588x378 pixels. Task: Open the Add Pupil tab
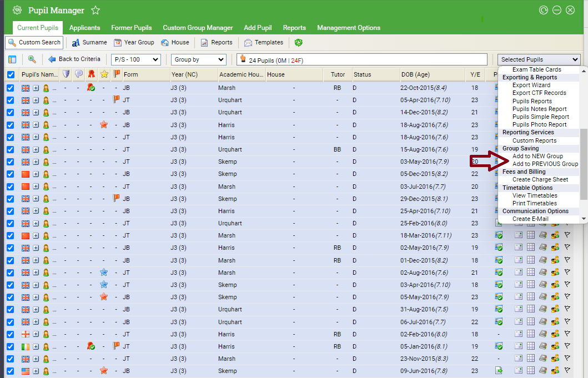coord(258,28)
